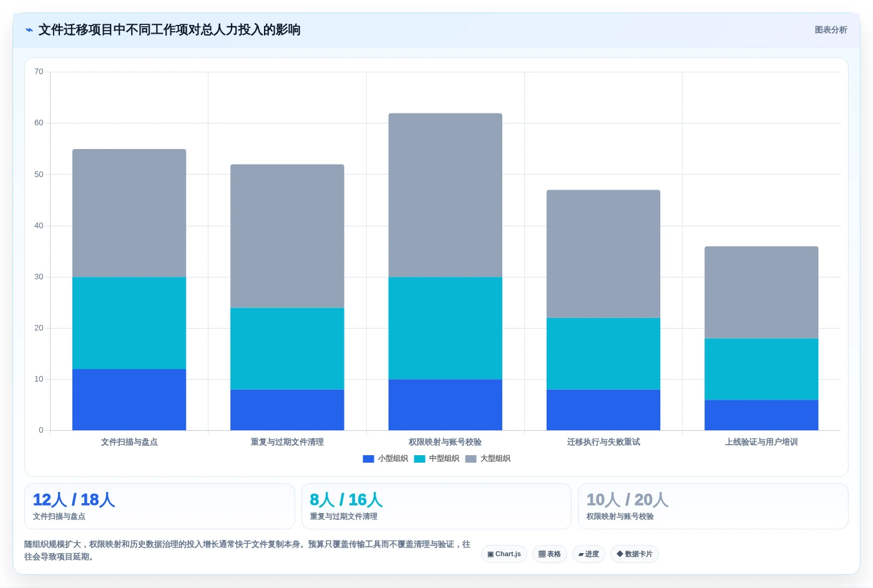
Task: Click the 图表分析 label in the header
Action: [831, 30]
